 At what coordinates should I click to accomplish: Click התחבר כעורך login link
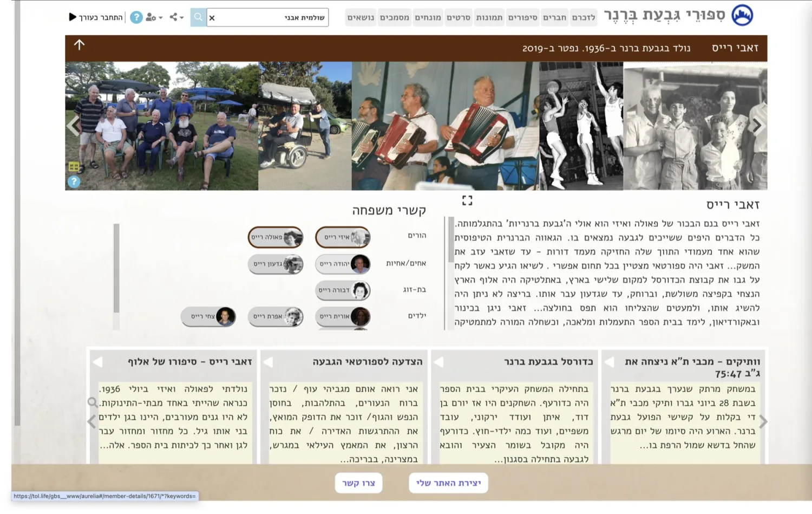pyautogui.click(x=101, y=17)
